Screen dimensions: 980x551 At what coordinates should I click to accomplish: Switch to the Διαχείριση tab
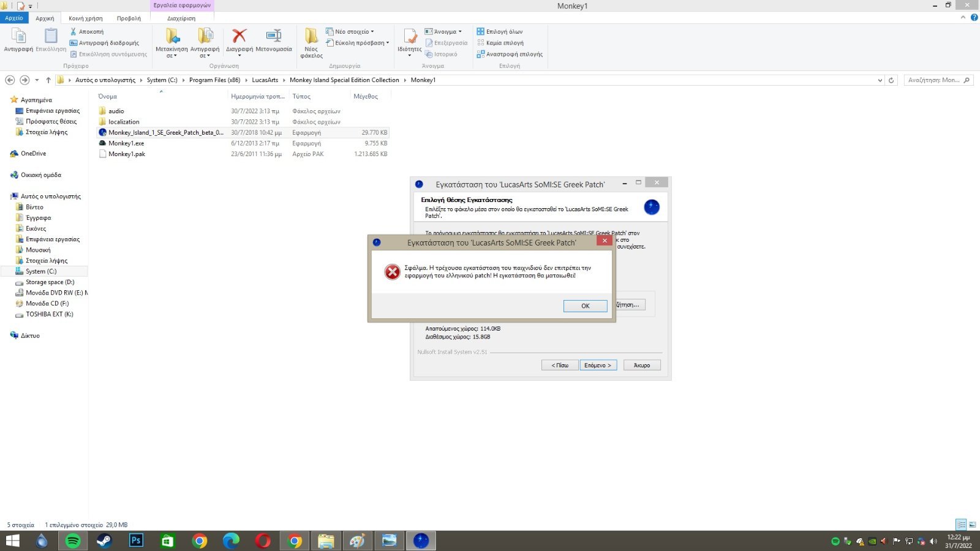[181, 18]
